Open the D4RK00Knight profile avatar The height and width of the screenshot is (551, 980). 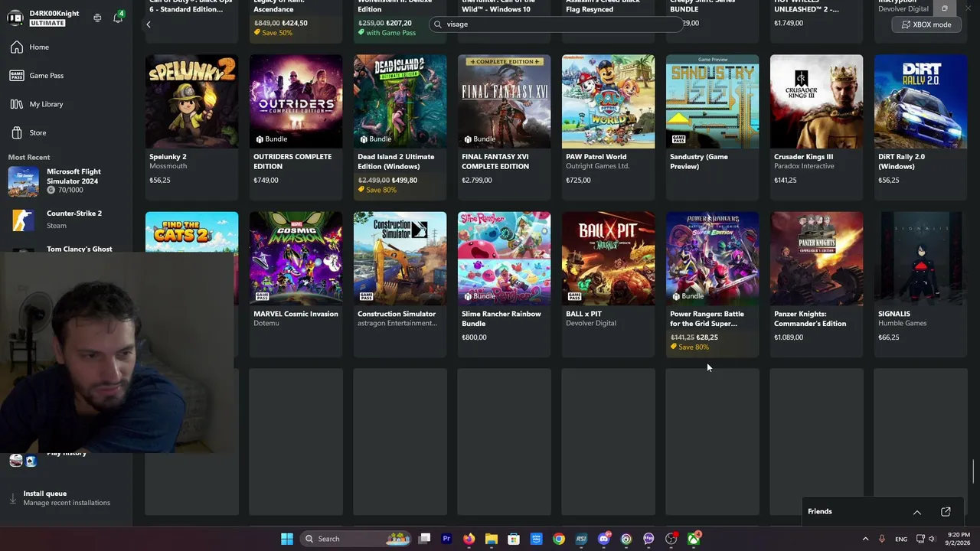tap(15, 18)
